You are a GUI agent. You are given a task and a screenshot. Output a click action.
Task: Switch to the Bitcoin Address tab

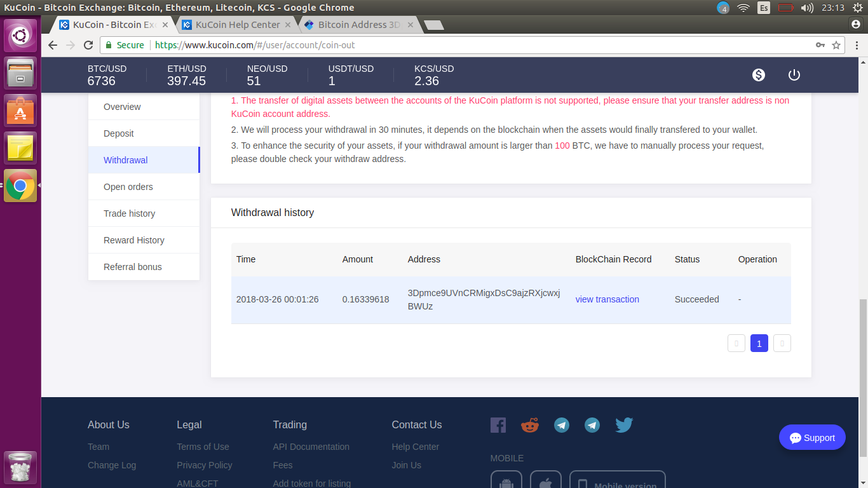tap(355, 25)
